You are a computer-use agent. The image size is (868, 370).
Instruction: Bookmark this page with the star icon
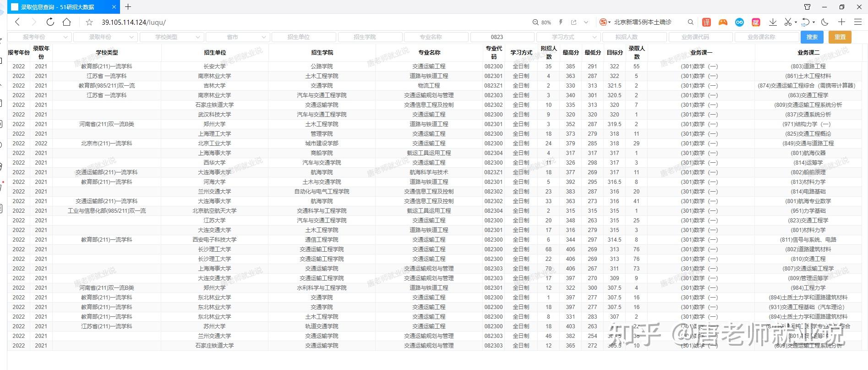(x=89, y=22)
